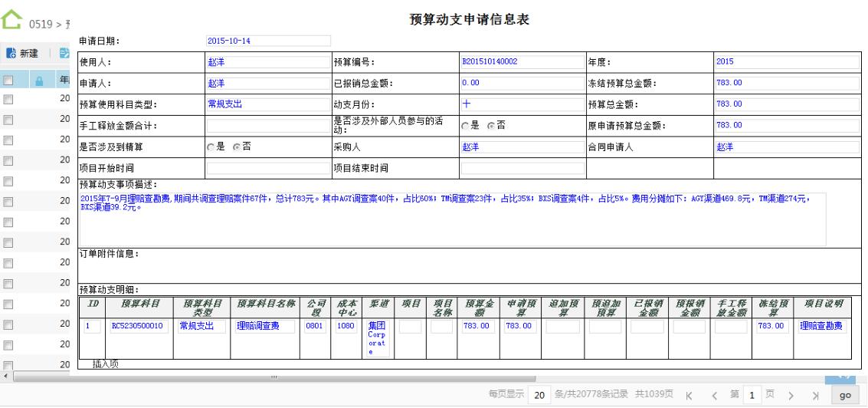This screenshot has width=868, height=408.
Task: Jump to the last page
Action: pos(815,396)
